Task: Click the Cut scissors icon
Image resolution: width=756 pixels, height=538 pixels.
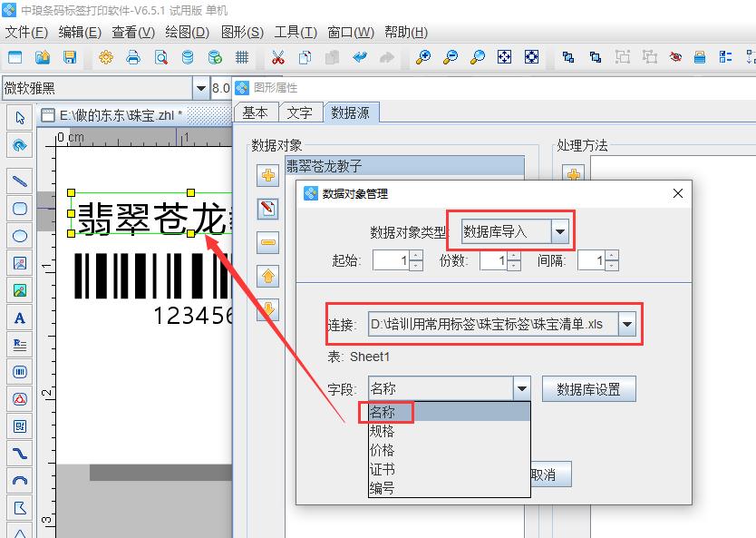Action: click(x=279, y=56)
